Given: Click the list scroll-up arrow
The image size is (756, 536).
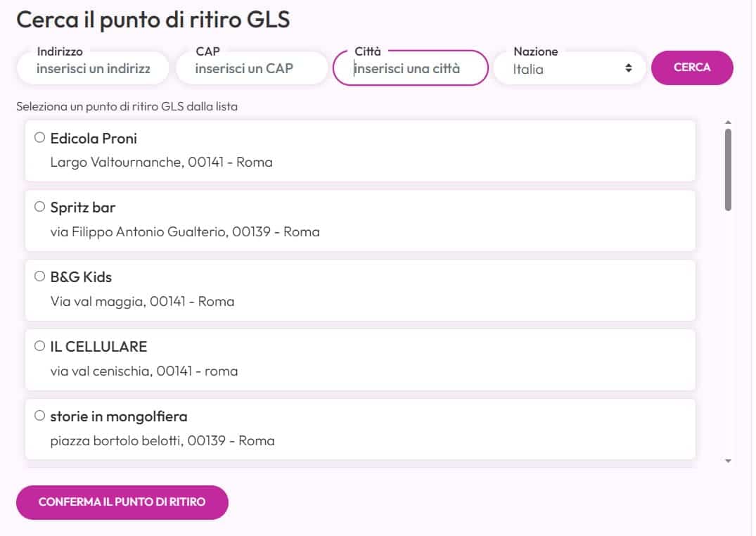Looking at the screenshot, I should click(x=728, y=122).
